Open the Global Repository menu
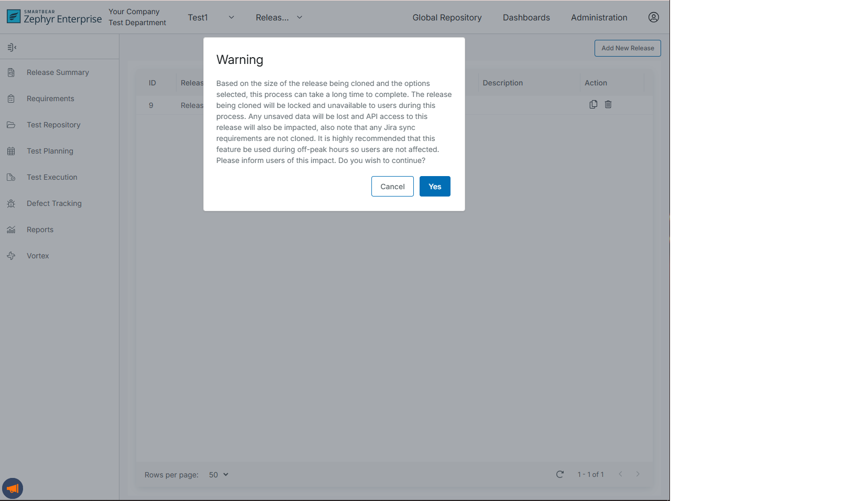Screen dimensions: 868x501 (447, 17)
